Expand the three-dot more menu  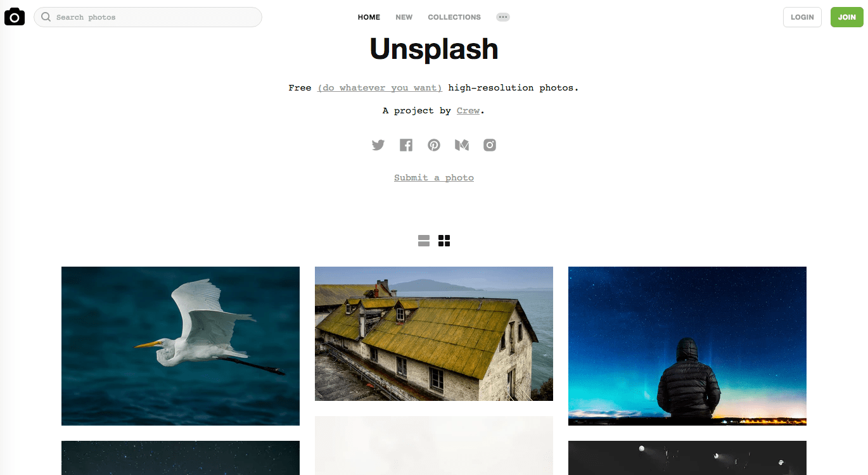(x=503, y=17)
